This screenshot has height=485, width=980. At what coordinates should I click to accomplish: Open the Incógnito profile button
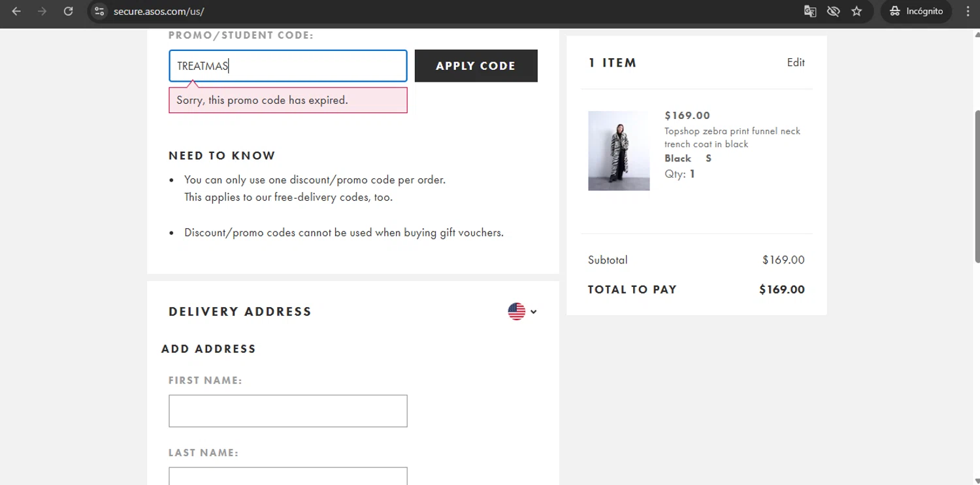coord(917,11)
